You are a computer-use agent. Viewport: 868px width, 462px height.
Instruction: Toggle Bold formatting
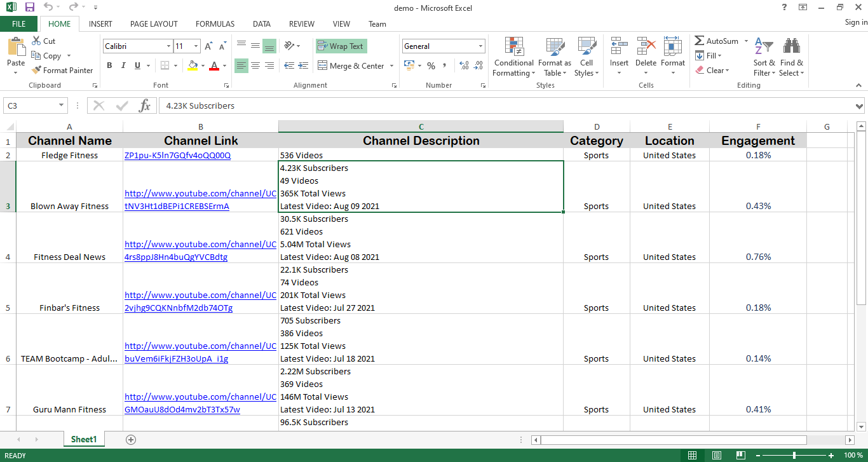(x=109, y=65)
